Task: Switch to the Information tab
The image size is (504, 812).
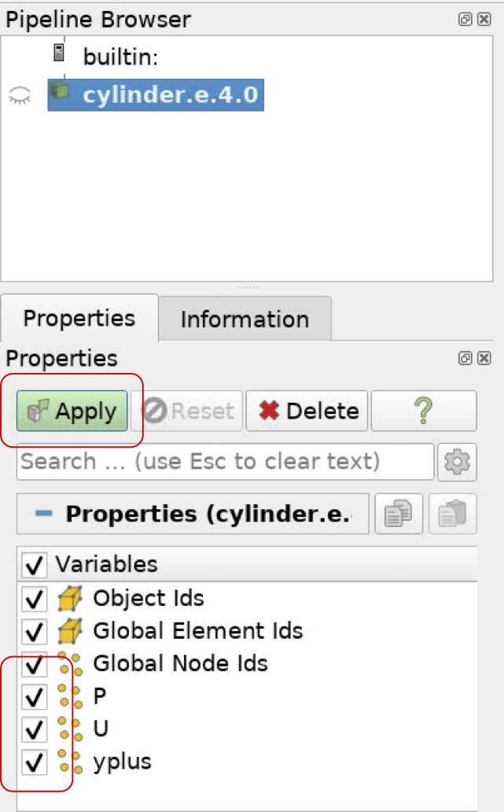Action: [245, 319]
